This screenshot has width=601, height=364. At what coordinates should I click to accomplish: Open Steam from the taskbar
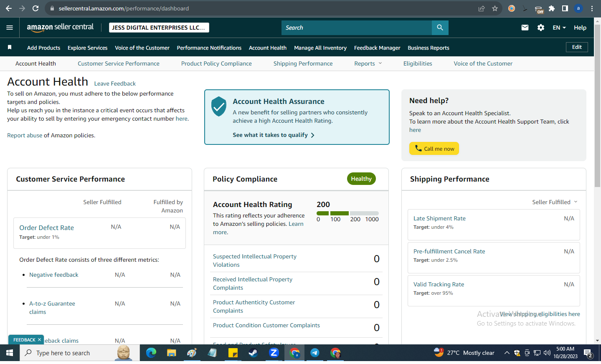253,353
